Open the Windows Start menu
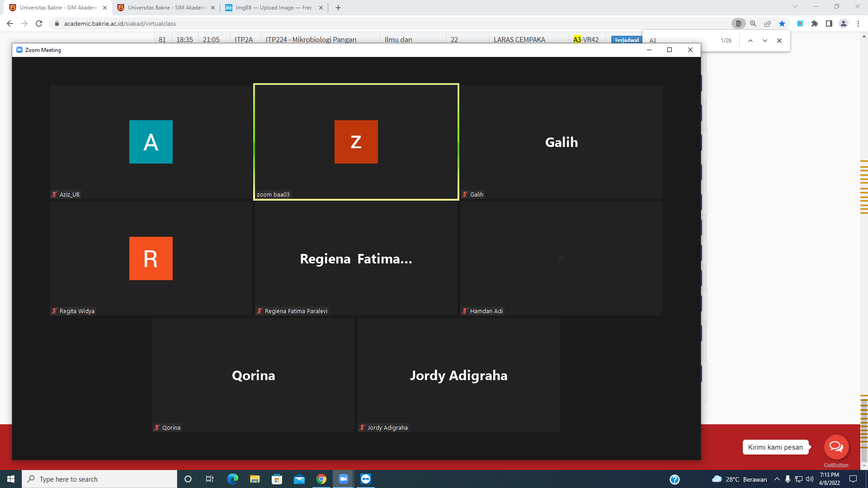This screenshot has height=488, width=868. pyautogui.click(x=11, y=479)
